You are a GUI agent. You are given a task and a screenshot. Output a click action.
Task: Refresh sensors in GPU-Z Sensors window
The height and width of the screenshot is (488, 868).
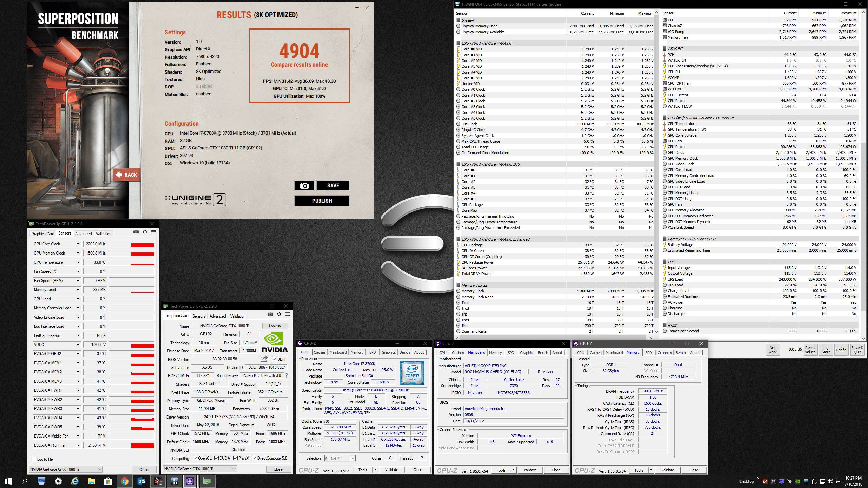point(145,232)
